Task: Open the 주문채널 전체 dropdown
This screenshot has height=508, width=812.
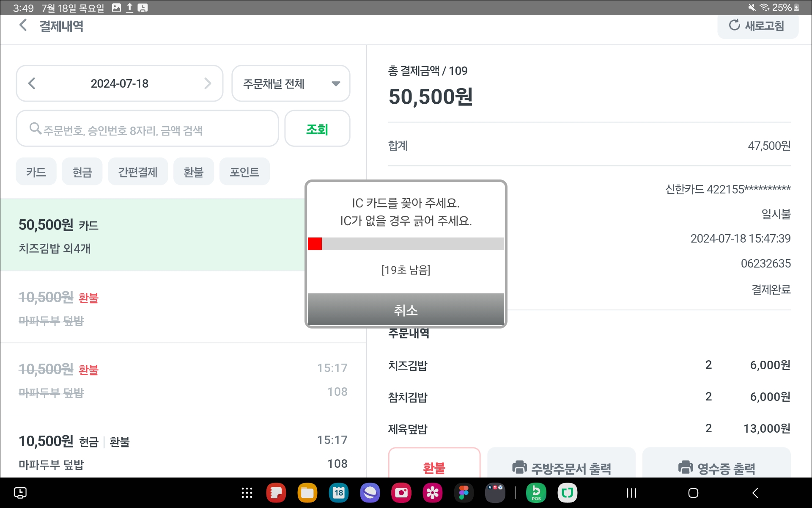Action: pos(291,83)
